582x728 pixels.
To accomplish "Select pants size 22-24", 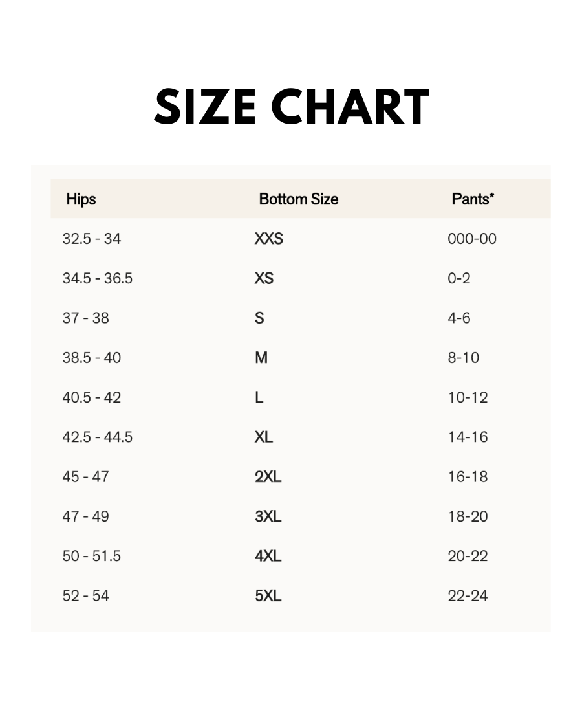I will [x=468, y=596].
